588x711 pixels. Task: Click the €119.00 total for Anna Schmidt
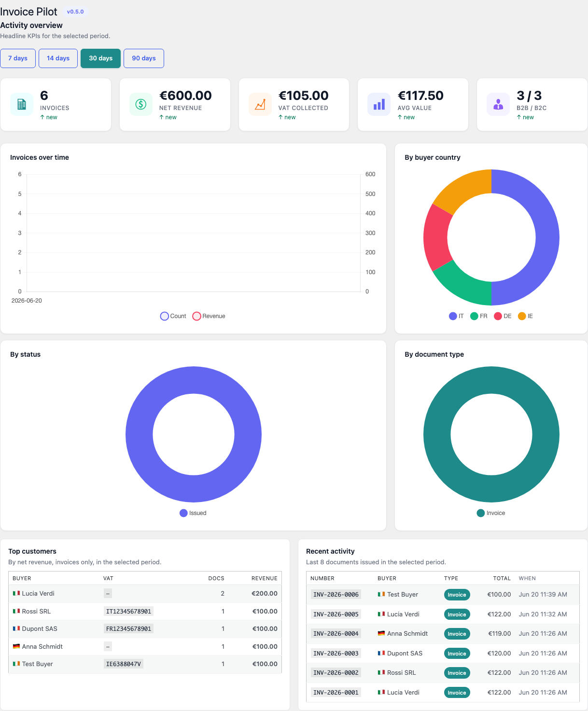[499, 634]
